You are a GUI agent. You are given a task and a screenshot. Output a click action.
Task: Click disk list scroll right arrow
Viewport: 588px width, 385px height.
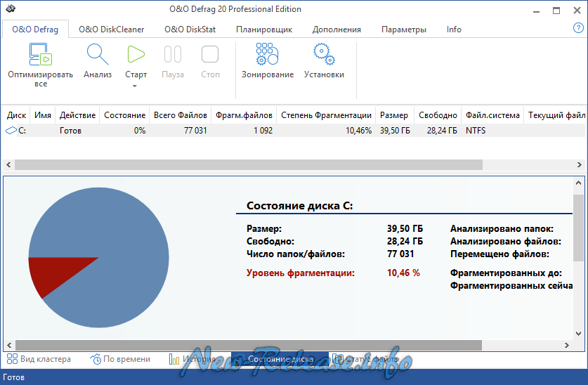tap(580, 164)
